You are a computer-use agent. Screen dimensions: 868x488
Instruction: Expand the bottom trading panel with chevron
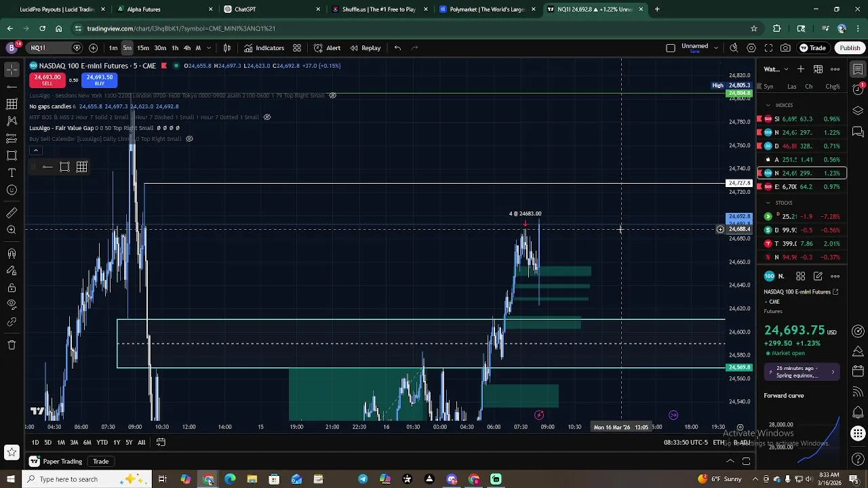click(730, 462)
